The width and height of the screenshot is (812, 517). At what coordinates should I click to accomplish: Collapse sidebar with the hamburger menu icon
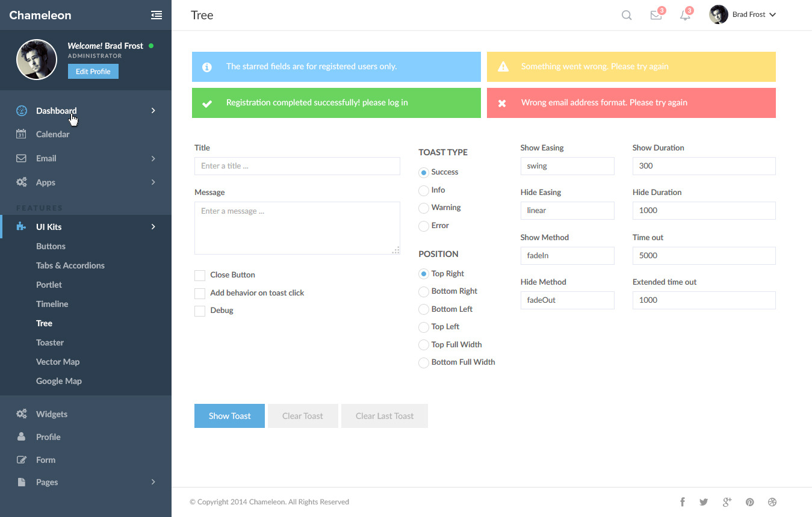[157, 15]
